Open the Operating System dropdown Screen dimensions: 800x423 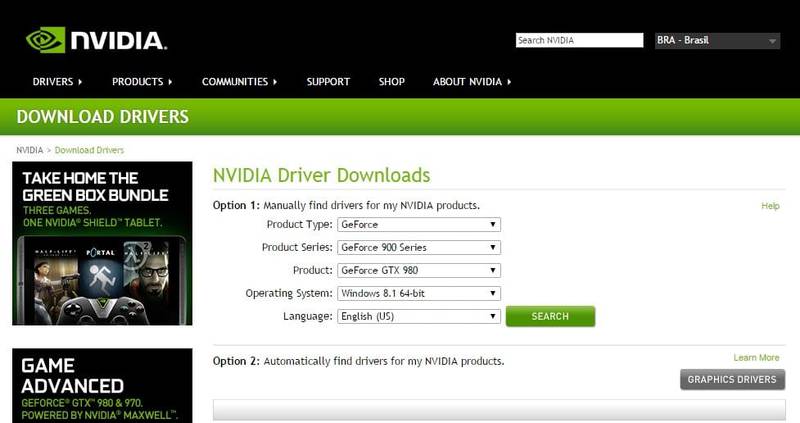point(419,293)
